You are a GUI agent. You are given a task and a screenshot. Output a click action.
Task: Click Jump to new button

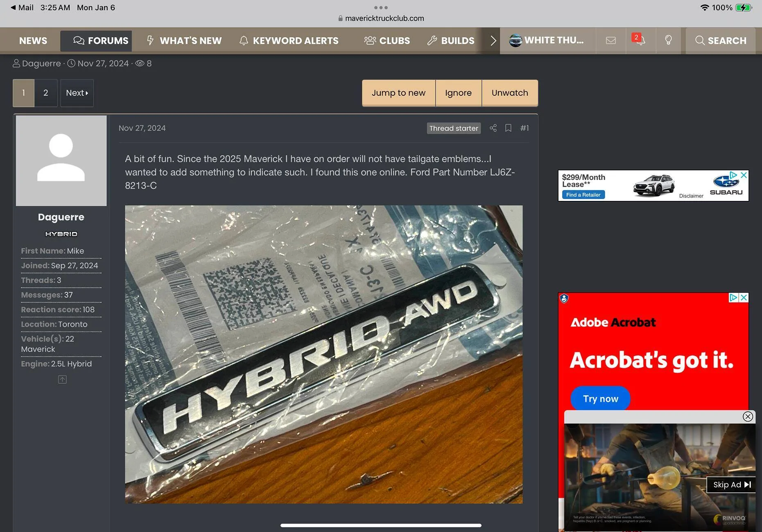398,93
